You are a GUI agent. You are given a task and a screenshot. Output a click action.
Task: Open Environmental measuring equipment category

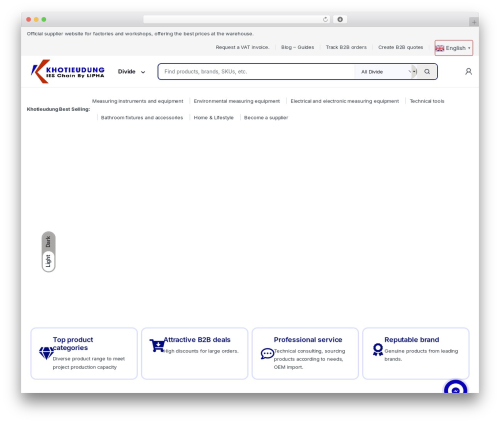tap(237, 101)
